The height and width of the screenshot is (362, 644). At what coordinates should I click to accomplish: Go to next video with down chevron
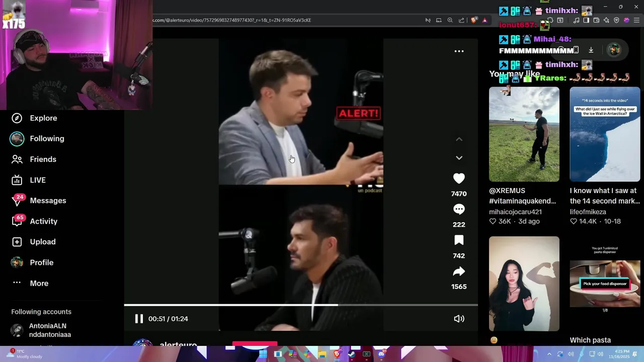(459, 158)
